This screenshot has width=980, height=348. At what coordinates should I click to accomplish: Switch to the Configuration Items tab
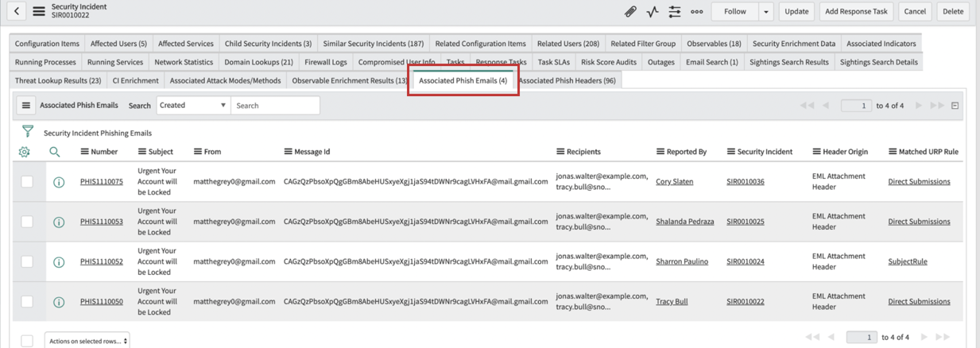pyautogui.click(x=47, y=44)
